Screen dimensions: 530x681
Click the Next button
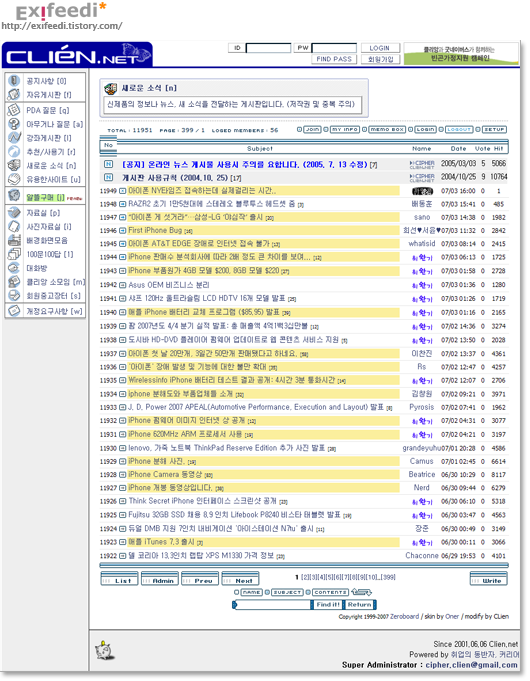pyautogui.click(x=240, y=579)
